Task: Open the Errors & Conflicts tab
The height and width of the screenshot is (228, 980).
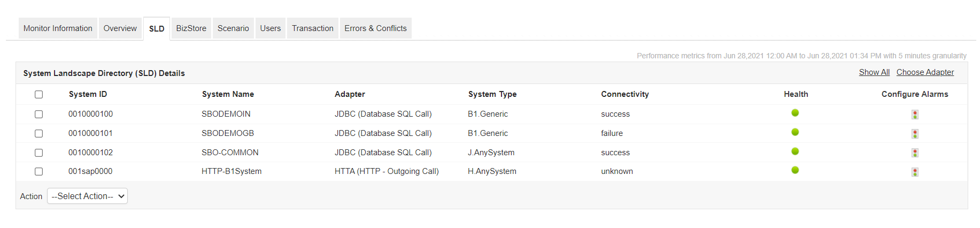Action: [375, 28]
